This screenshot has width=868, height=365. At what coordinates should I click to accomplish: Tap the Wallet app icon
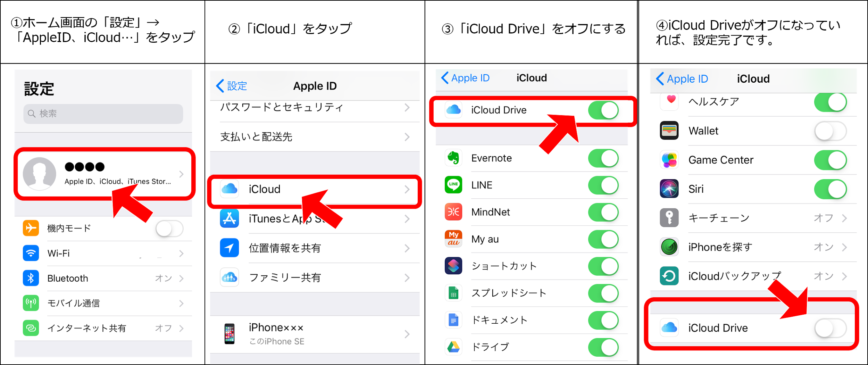[x=669, y=131]
